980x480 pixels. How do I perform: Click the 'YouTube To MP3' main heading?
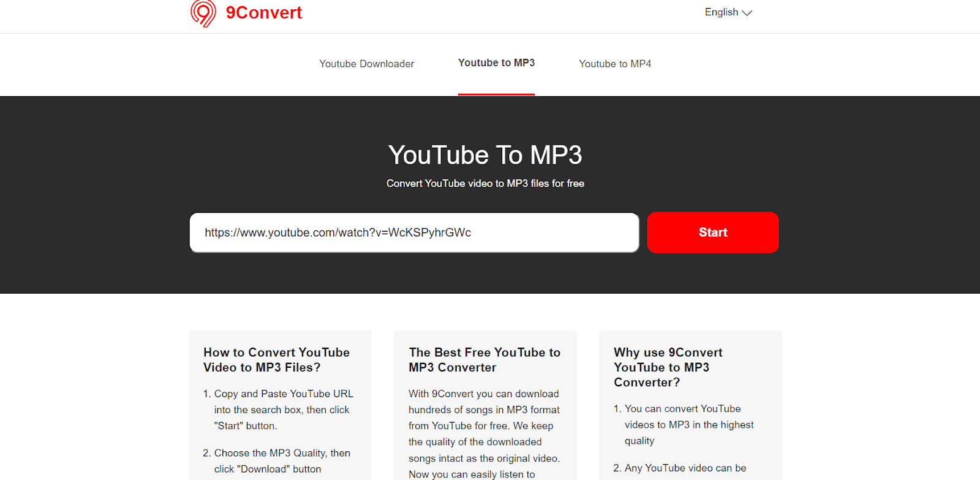click(485, 155)
